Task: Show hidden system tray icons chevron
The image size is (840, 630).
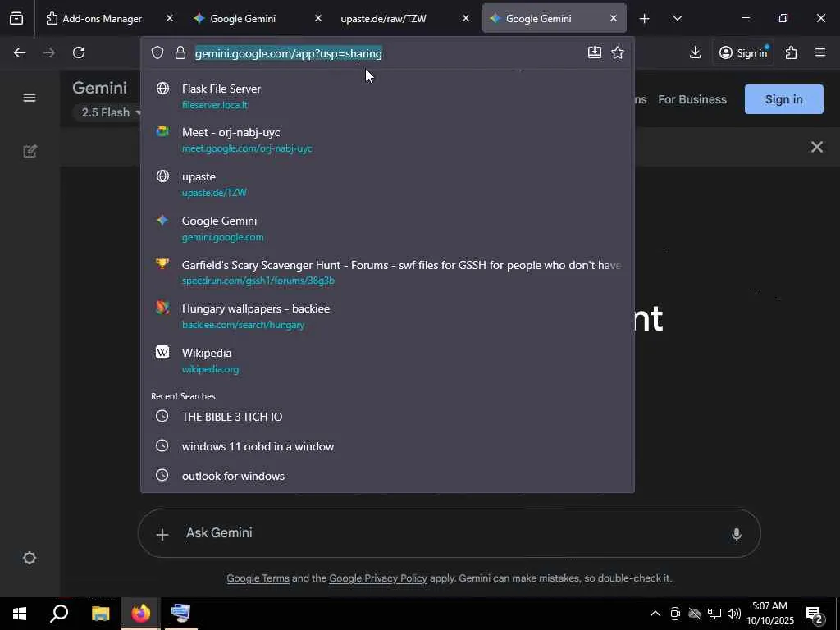Action: tap(655, 614)
